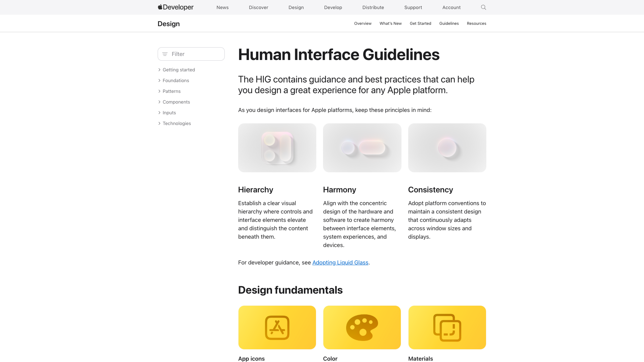Click the Apple Developer logo
644x362 pixels.
tap(176, 7)
